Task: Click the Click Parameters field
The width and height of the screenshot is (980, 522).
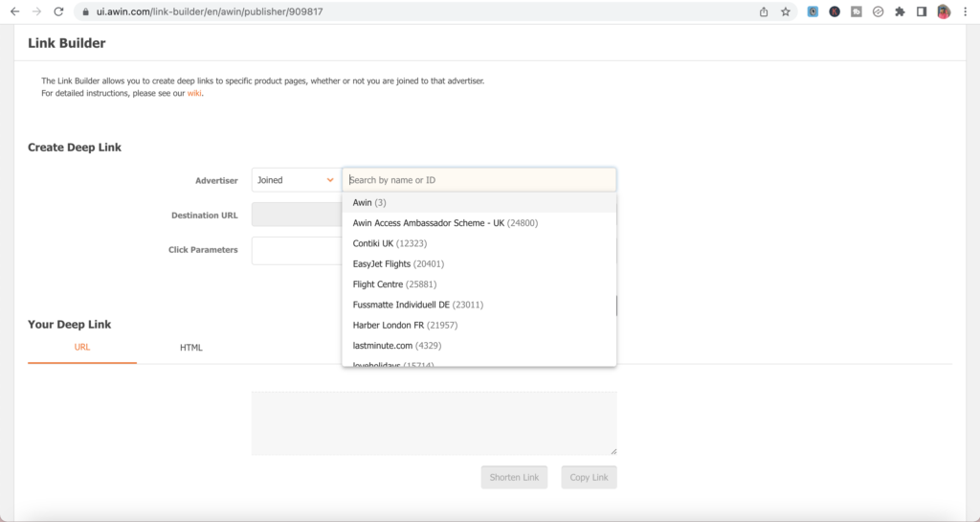Action: (x=297, y=251)
